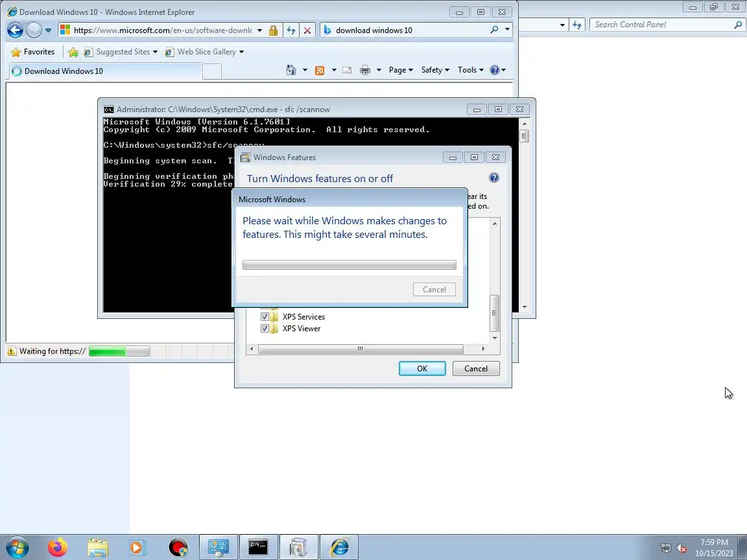Image resolution: width=747 pixels, height=560 pixels.
Task: Click the Internet Explorer forward button
Action: pos(34,30)
